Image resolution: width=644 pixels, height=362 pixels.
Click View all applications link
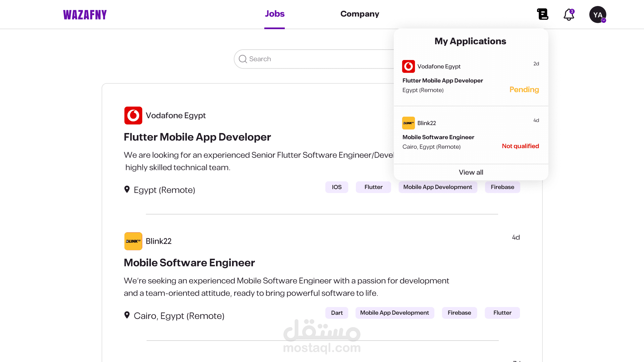pyautogui.click(x=471, y=172)
